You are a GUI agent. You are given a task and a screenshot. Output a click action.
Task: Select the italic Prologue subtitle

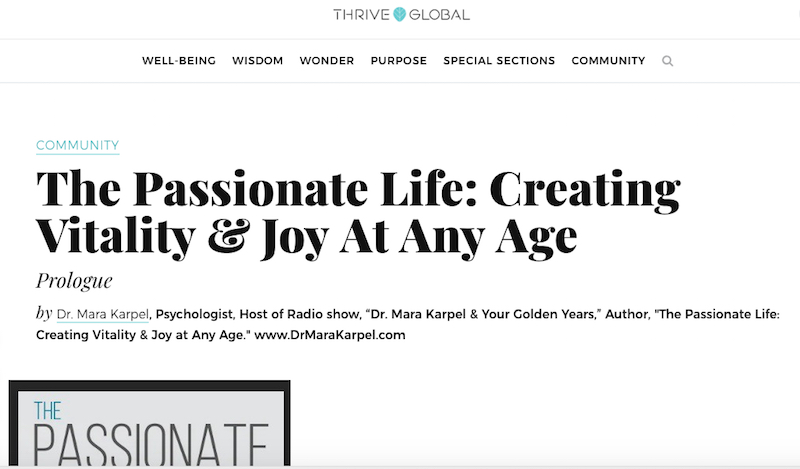pyautogui.click(x=74, y=281)
